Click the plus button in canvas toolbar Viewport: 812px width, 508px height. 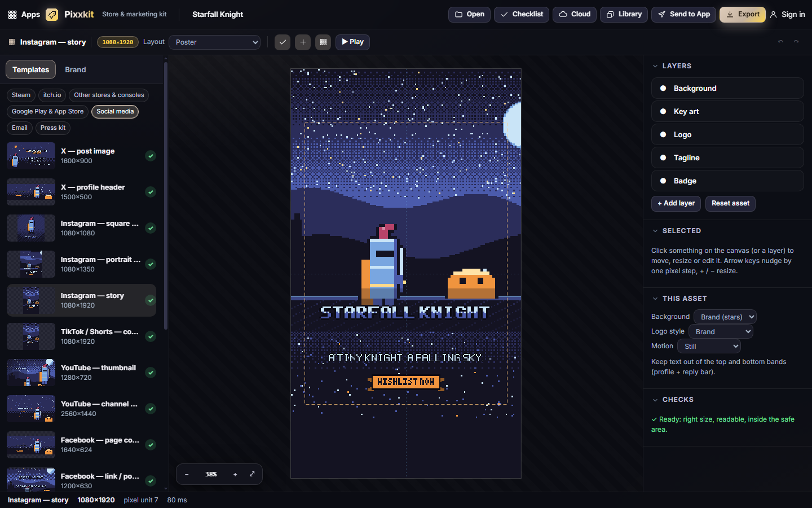[x=303, y=42]
